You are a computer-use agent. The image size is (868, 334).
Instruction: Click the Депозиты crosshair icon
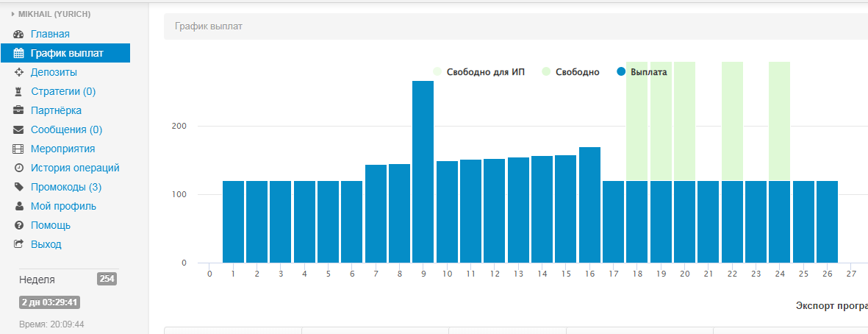coord(19,72)
